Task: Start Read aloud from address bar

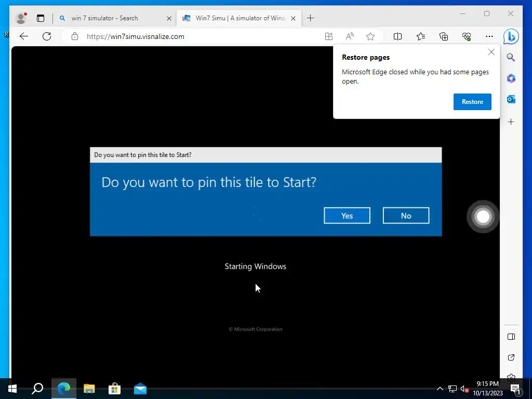Action: 350,36
